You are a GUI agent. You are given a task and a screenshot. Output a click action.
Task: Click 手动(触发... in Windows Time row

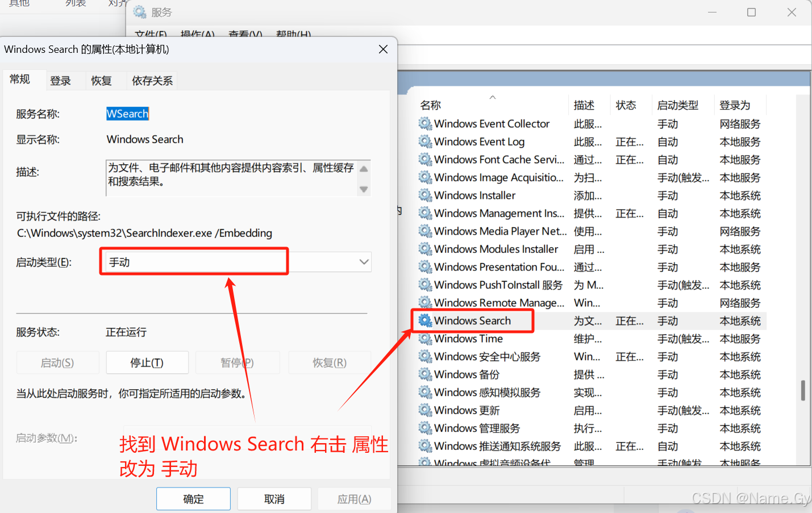(x=684, y=339)
